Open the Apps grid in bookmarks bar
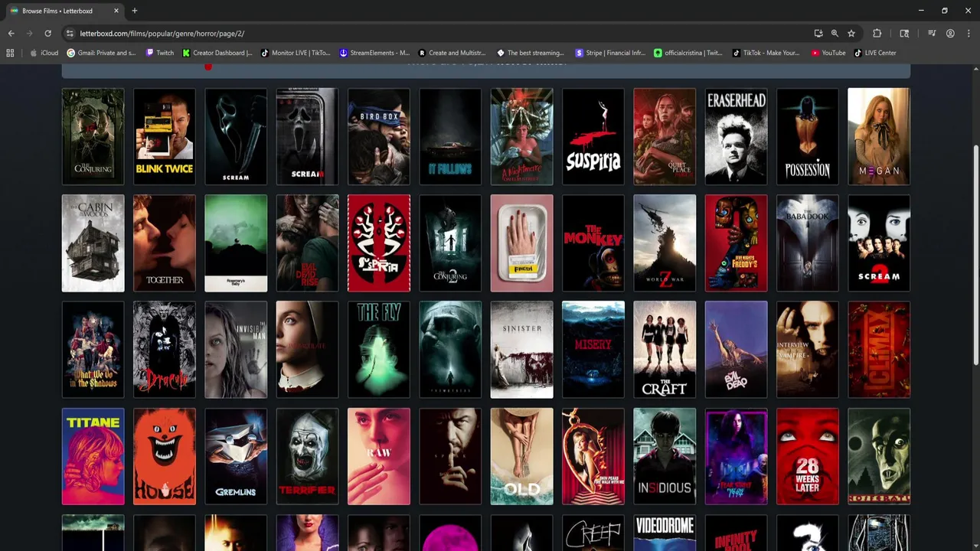This screenshot has height=551, width=980. pos(10,53)
